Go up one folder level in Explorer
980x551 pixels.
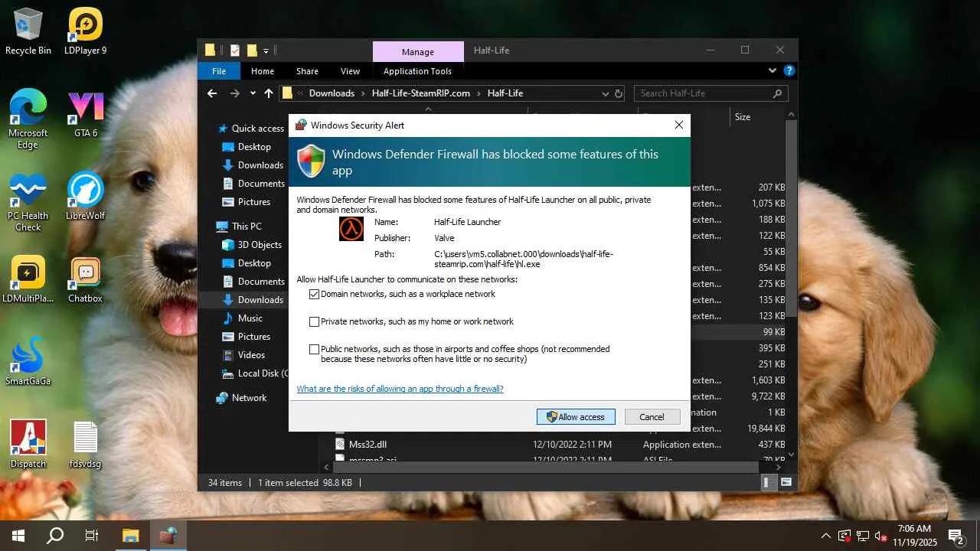coord(269,93)
